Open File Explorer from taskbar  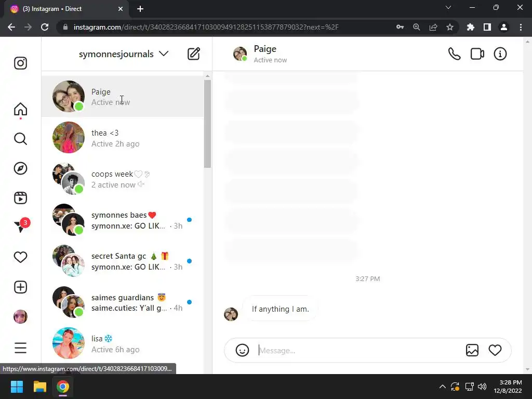(x=39, y=387)
